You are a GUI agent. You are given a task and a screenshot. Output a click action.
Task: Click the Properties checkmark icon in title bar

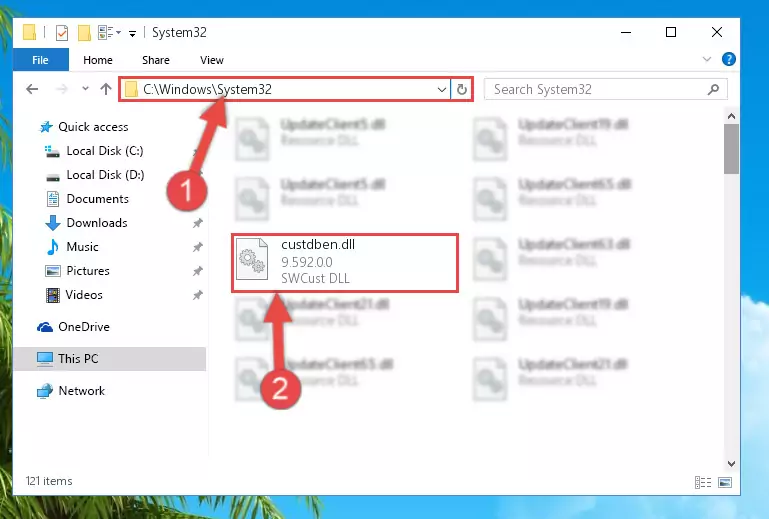click(x=62, y=33)
